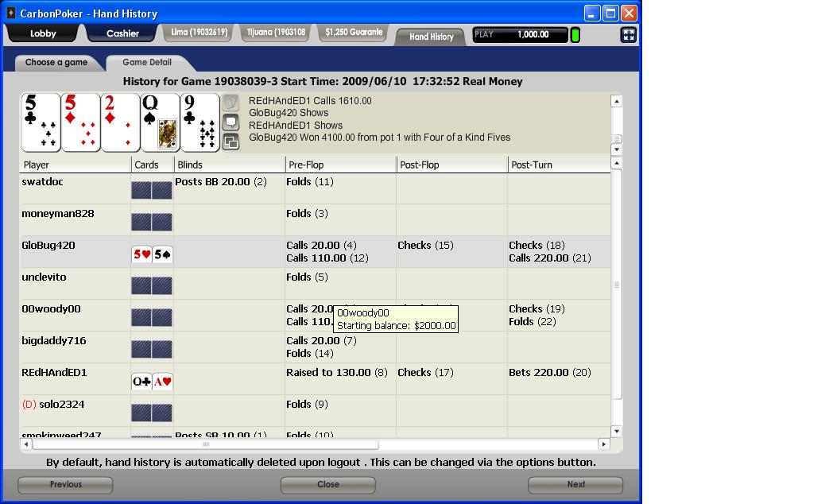The height and width of the screenshot is (504, 833).
Task: Click the Player column header
Action: (x=76, y=165)
